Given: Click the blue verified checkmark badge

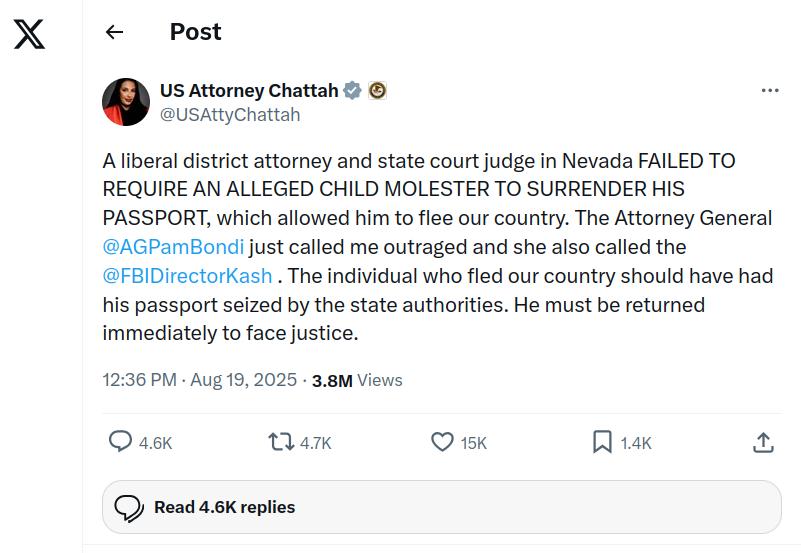Looking at the screenshot, I should (353, 90).
